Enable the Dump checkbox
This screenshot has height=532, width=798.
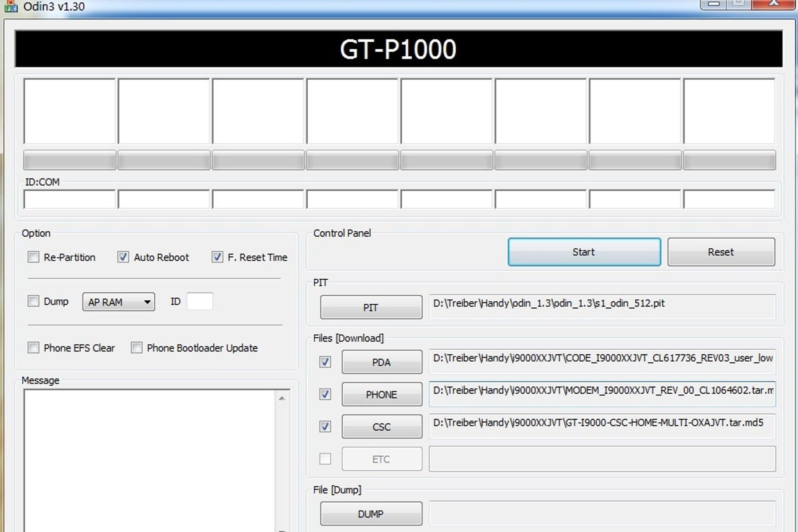(33, 301)
